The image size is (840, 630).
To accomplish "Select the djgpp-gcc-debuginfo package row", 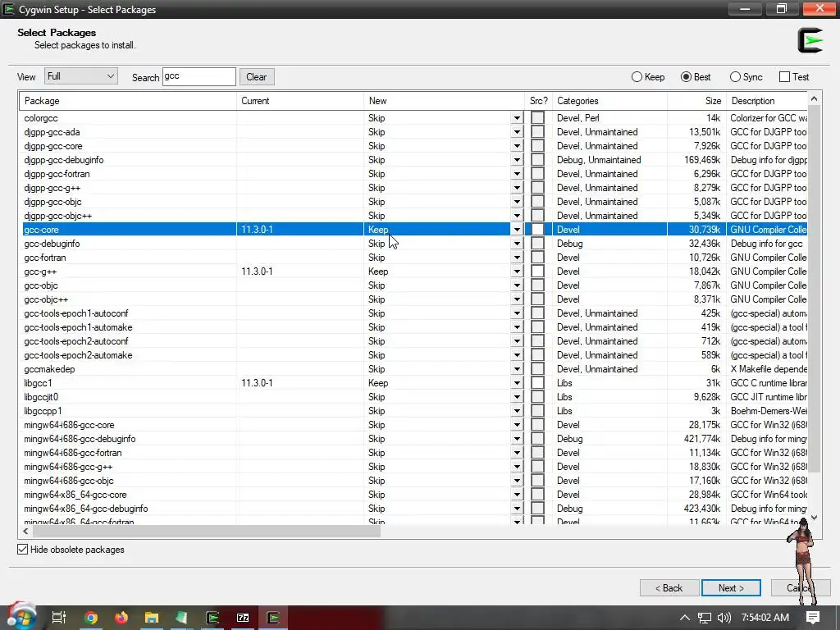I will [413, 160].
